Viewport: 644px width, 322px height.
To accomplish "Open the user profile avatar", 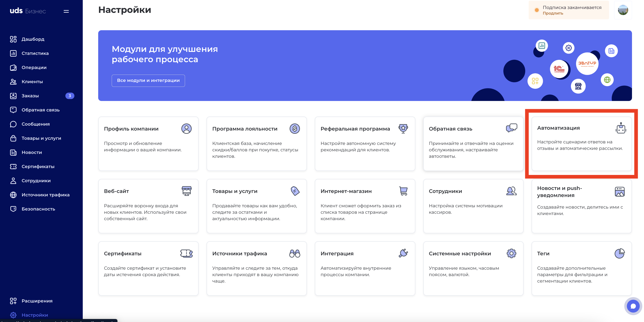I will [623, 10].
